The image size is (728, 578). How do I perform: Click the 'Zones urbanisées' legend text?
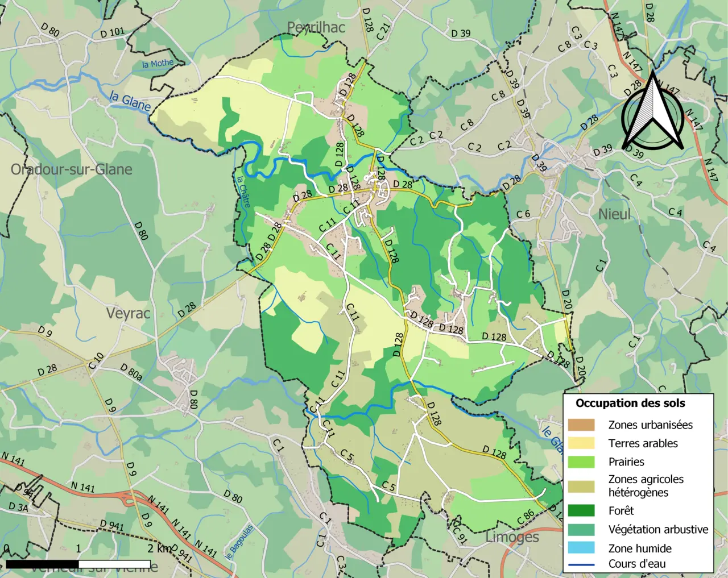[651, 425]
